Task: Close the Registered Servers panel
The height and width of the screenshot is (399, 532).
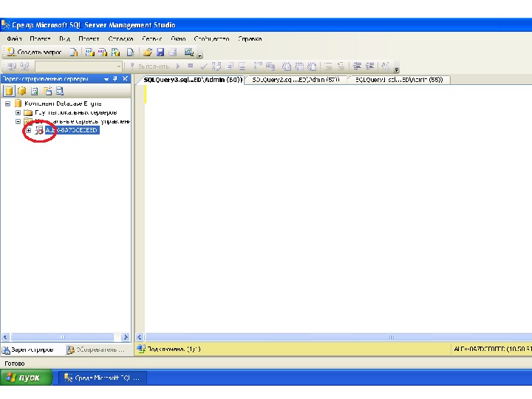Action: tap(125, 79)
